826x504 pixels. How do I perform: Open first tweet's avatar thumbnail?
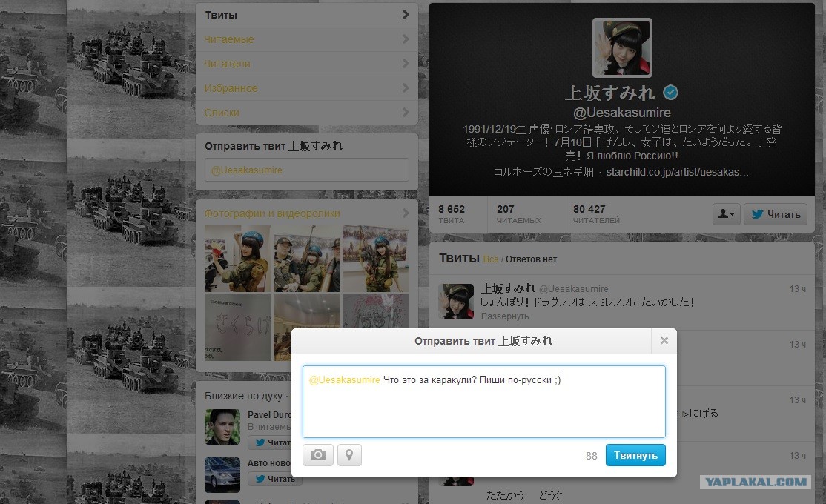[x=456, y=301]
